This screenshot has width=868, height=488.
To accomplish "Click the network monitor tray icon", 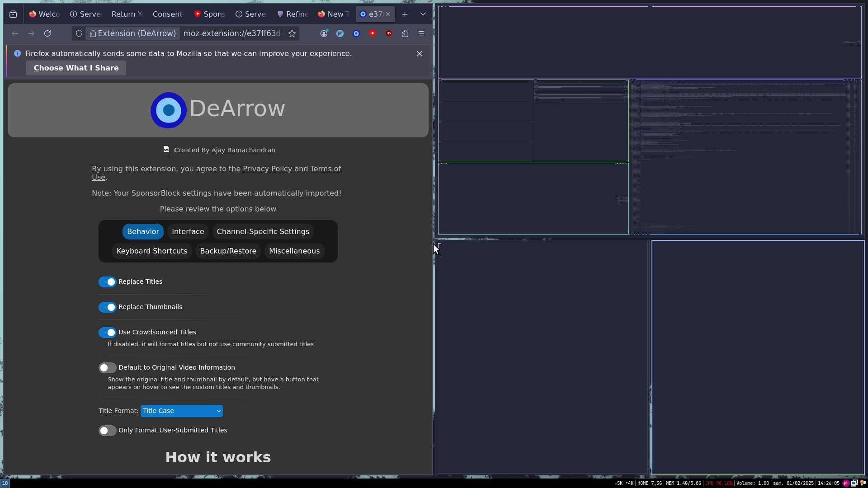I will point(854,483).
